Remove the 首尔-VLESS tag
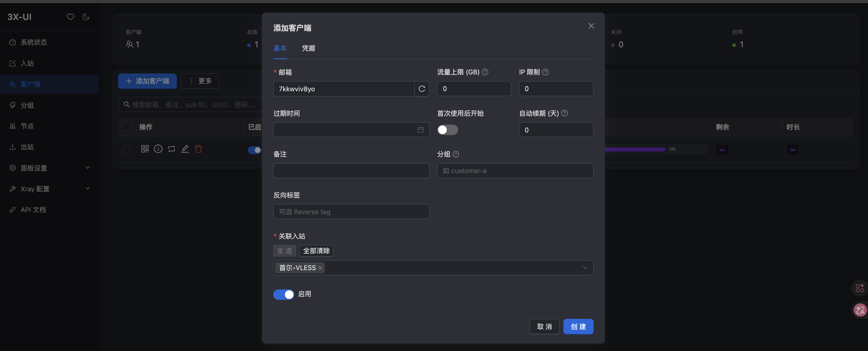 [320, 268]
